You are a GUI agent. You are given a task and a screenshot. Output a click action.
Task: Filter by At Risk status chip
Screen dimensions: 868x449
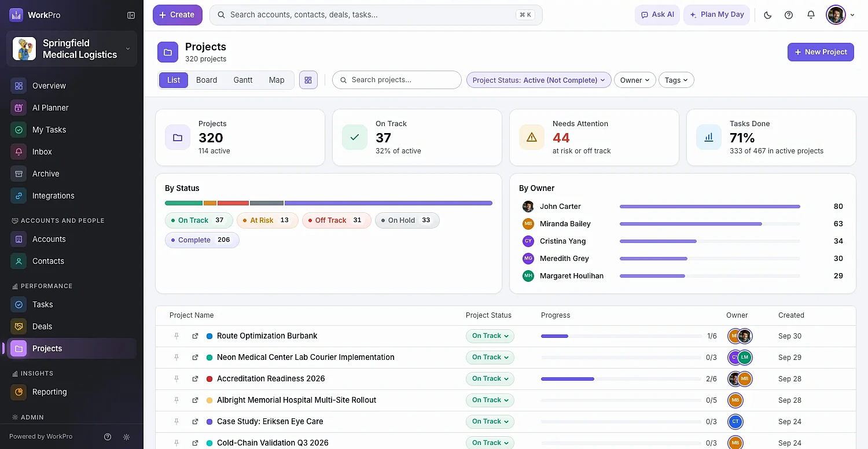pos(267,220)
